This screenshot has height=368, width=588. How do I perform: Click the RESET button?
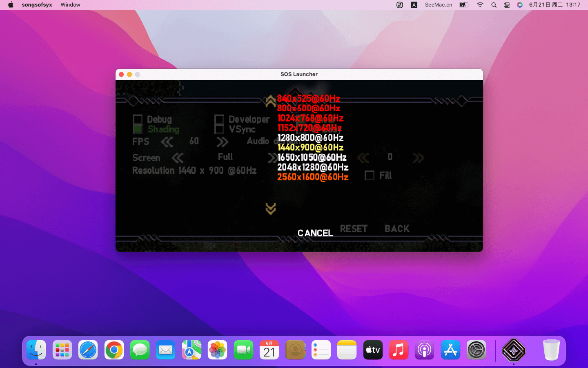[354, 229]
